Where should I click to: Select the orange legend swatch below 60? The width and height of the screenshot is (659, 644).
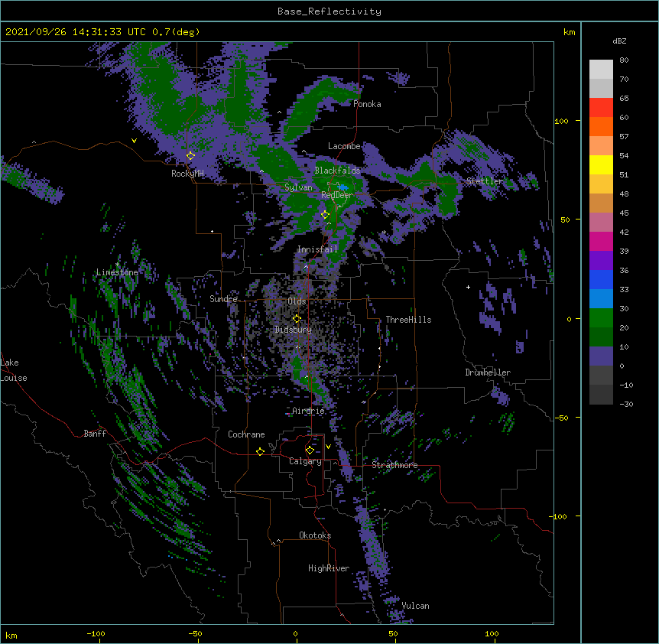[x=601, y=126]
